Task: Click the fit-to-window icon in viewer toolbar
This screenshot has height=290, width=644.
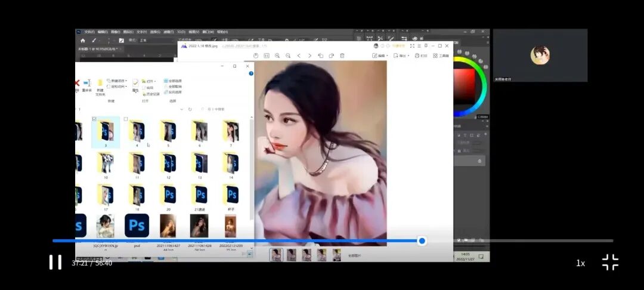Action: point(255,55)
